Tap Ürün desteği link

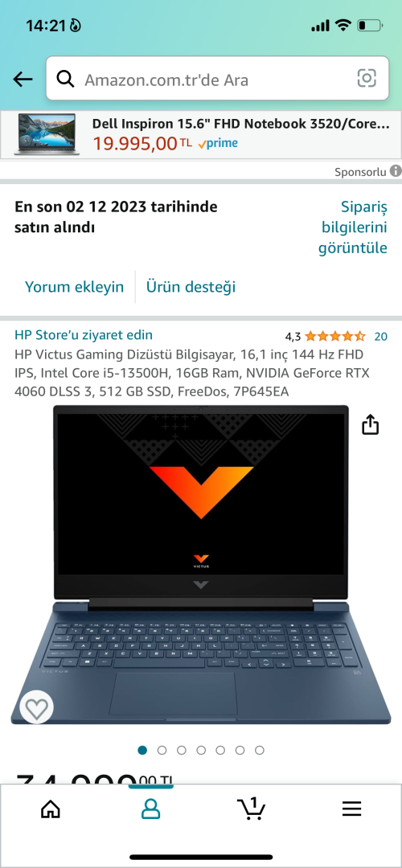(191, 287)
